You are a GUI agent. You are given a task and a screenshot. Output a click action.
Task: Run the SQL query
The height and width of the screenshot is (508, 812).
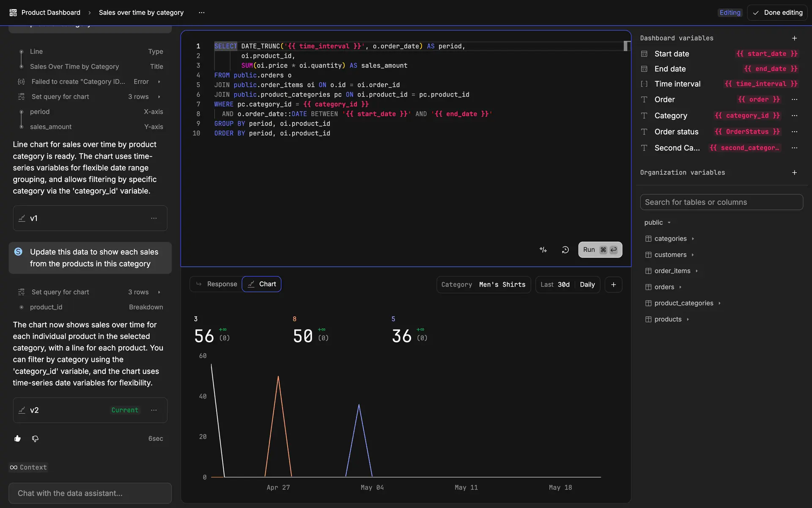[600, 250]
